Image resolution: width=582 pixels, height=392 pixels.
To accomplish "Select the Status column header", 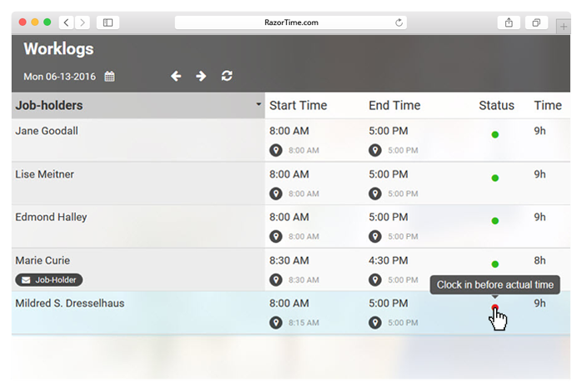I will click(496, 105).
